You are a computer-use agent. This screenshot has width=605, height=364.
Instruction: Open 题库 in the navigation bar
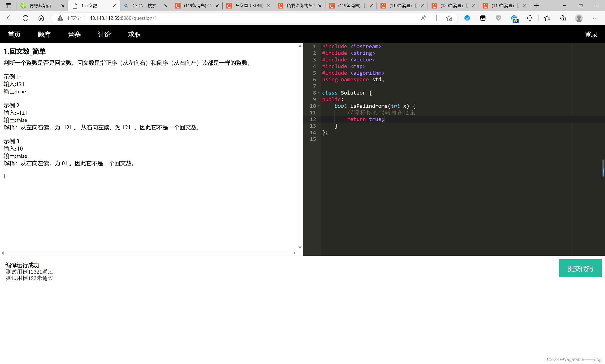44,34
